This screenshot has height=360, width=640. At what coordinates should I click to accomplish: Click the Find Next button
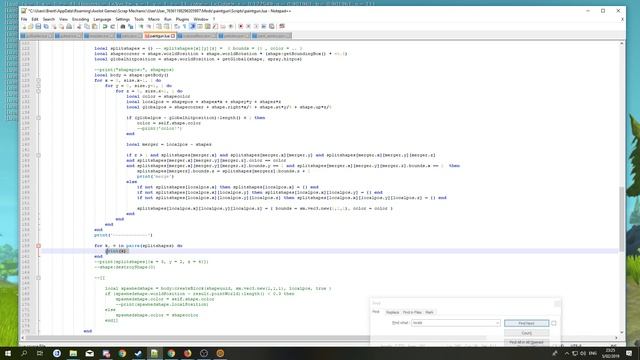tap(527, 323)
